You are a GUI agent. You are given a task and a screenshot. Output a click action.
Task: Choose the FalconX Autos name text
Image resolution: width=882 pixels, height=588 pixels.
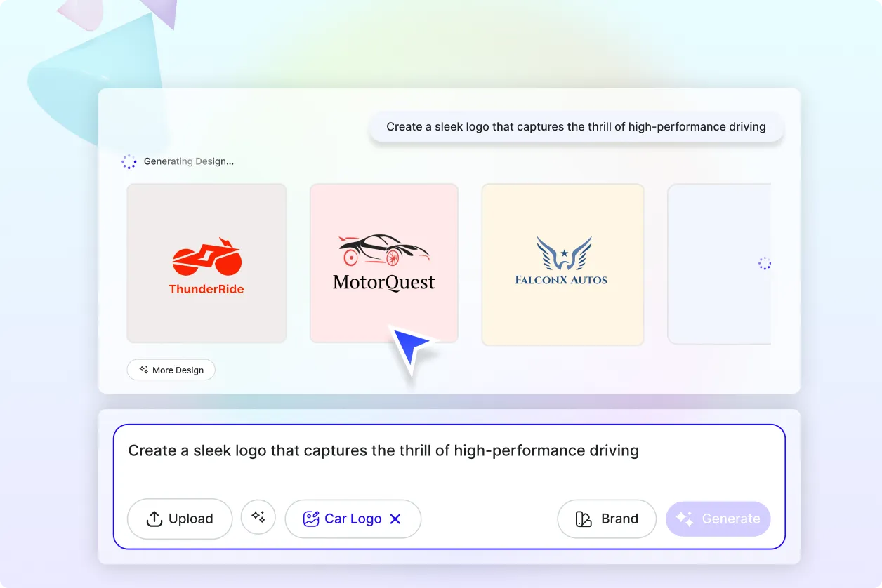[561, 280]
